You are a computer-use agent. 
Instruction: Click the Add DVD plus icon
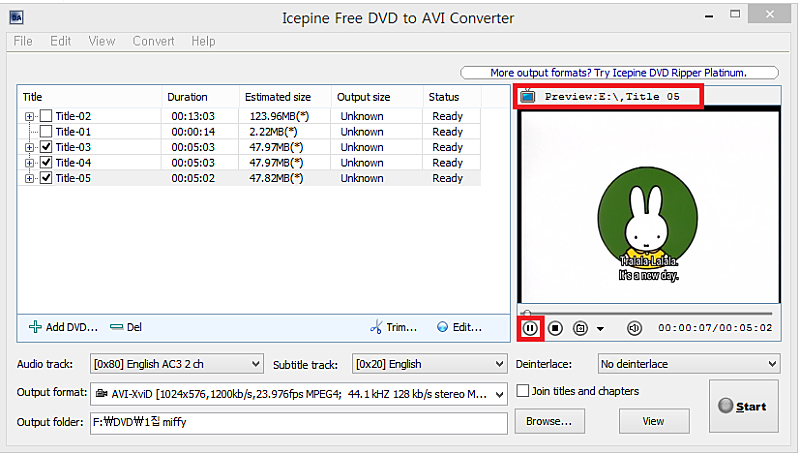(35, 327)
